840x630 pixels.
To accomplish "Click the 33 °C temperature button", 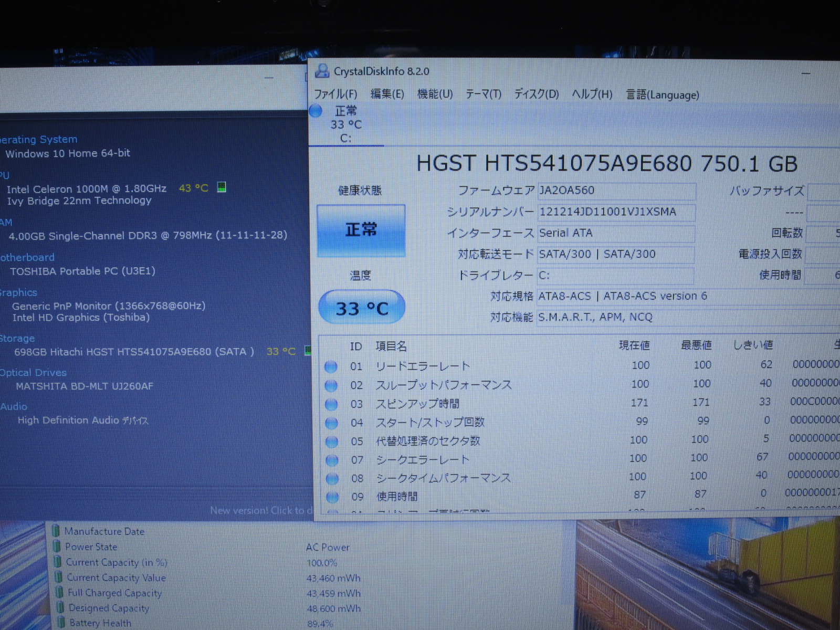I will 362,308.
